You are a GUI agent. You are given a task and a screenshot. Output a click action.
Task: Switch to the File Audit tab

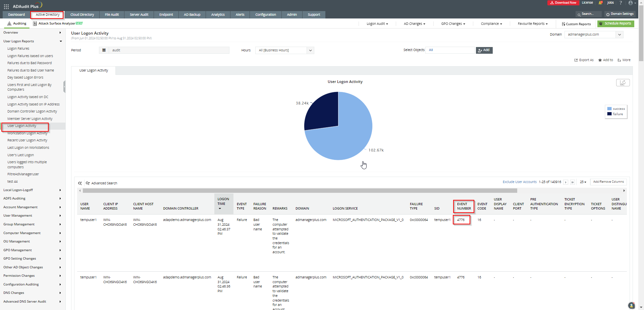coord(112,15)
